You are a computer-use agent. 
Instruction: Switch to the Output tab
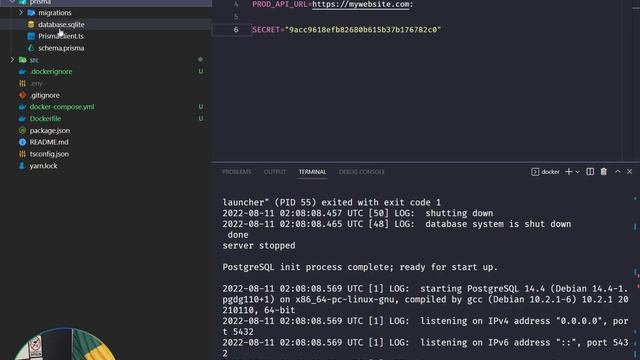point(275,172)
